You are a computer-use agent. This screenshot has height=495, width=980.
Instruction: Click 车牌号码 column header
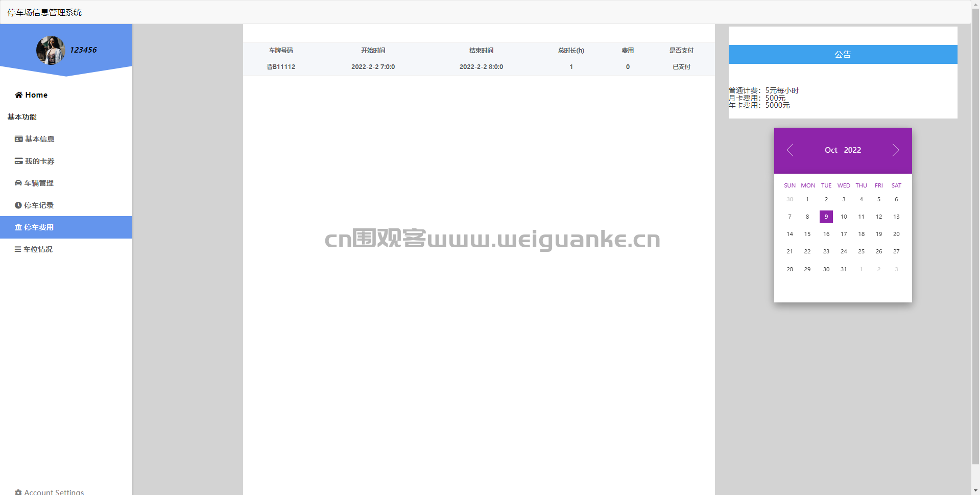click(281, 51)
